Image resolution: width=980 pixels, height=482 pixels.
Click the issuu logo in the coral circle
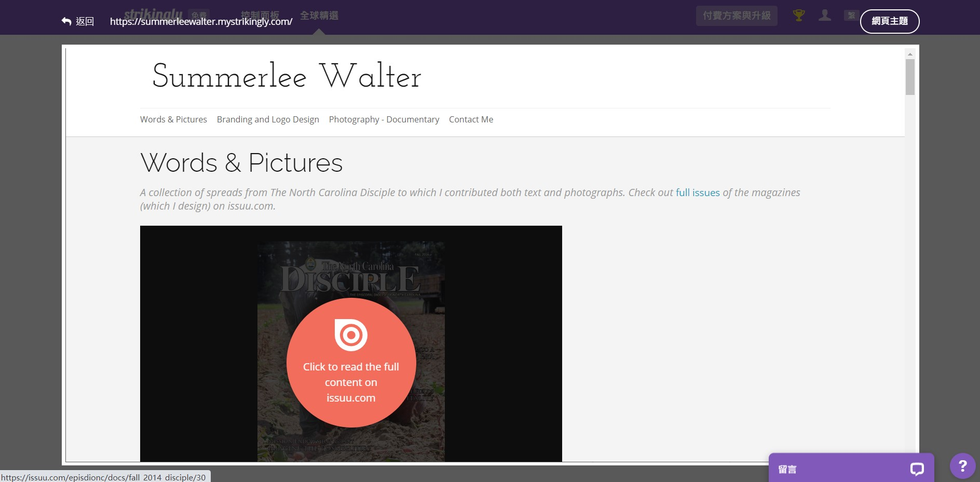(351, 335)
